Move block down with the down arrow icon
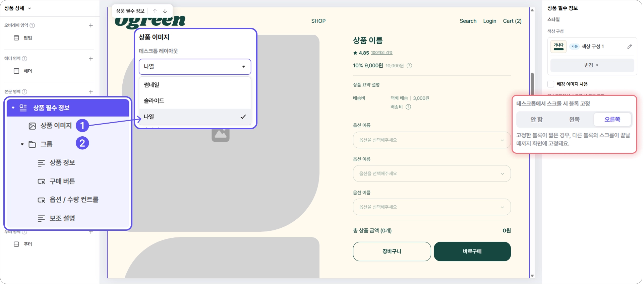Screen dimensions: 644x284 click(x=165, y=11)
